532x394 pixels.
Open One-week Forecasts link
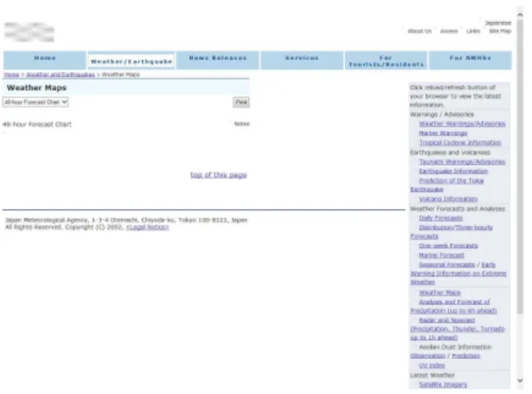tap(448, 246)
